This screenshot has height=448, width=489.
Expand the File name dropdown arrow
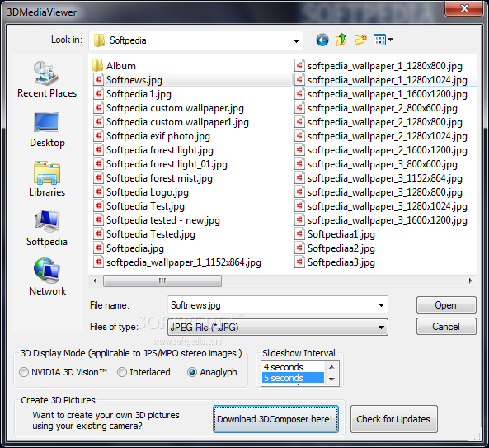[381, 304]
